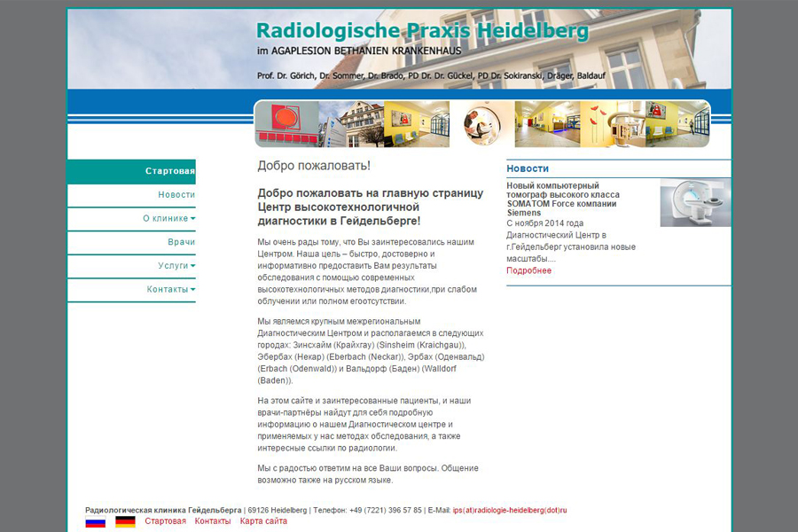Click the Подробнее news link
Screen dimensions: 798x532
528,270
